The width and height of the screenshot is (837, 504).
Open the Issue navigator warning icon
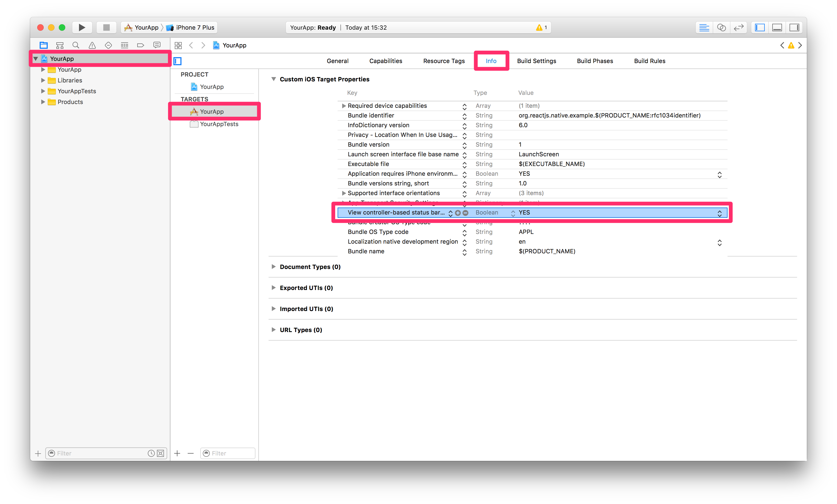pos(92,45)
